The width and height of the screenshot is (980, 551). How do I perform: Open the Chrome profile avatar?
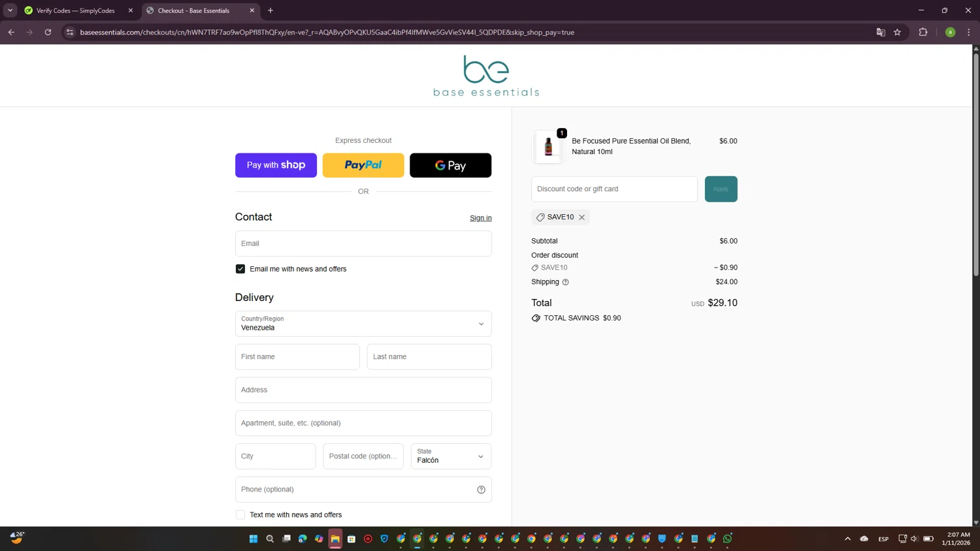click(x=951, y=32)
